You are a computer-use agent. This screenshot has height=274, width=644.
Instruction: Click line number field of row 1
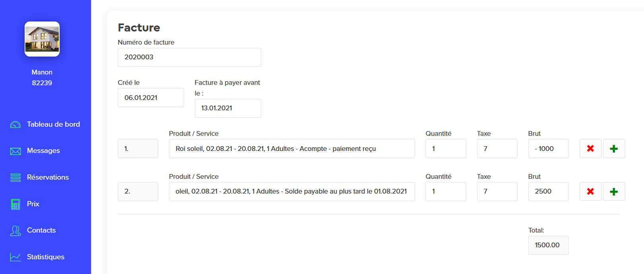tap(138, 149)
